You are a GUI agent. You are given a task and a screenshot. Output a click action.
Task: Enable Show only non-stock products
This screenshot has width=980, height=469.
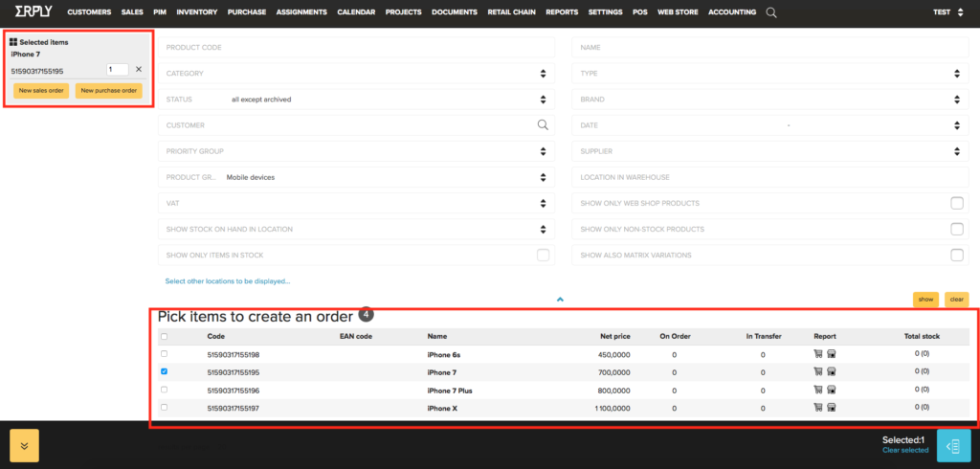pos(956,229)
